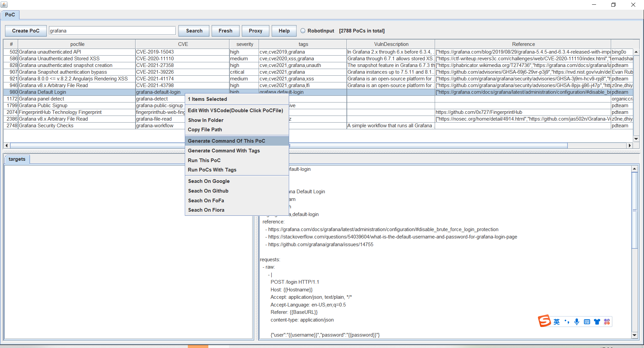Screen dimensions: 644x348
Task: Choose Seach On Google
Action: [x=237, y=181]
